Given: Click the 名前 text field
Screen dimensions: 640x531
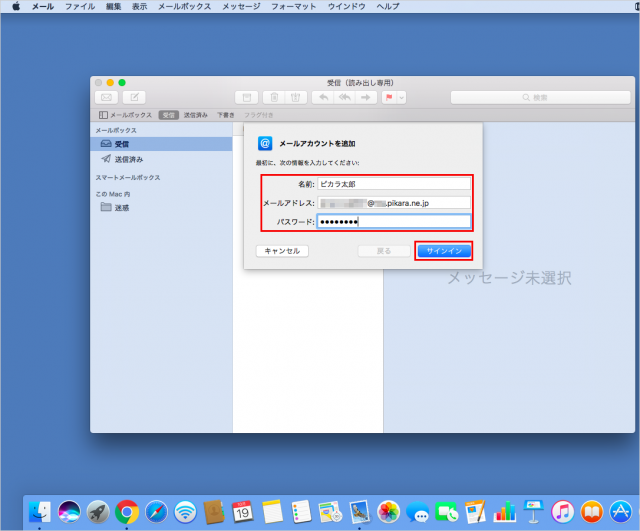Looking at the screenshot, I should 393,184.
